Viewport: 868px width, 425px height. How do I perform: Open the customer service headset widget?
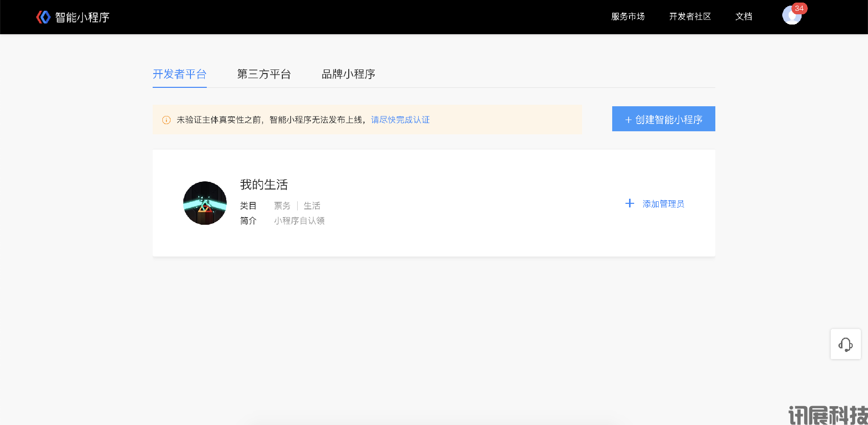[x=846, y=344]
